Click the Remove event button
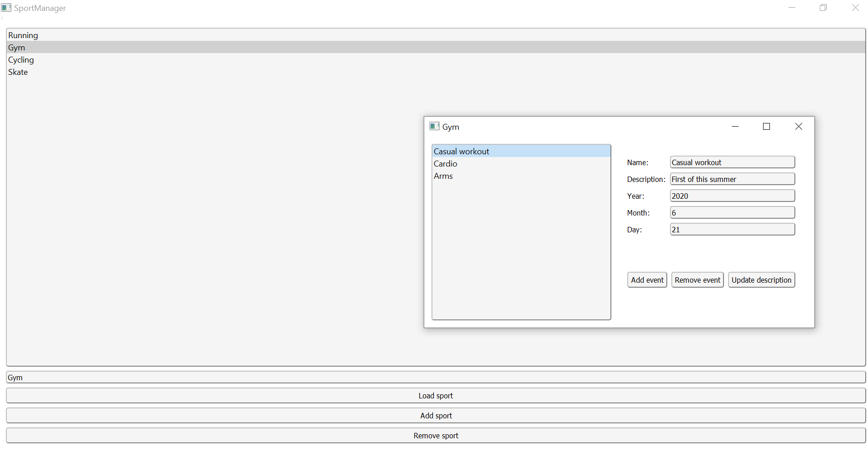The height and width of the screenshot is (461, 868). pyautogui.click(x=697, y=280)
